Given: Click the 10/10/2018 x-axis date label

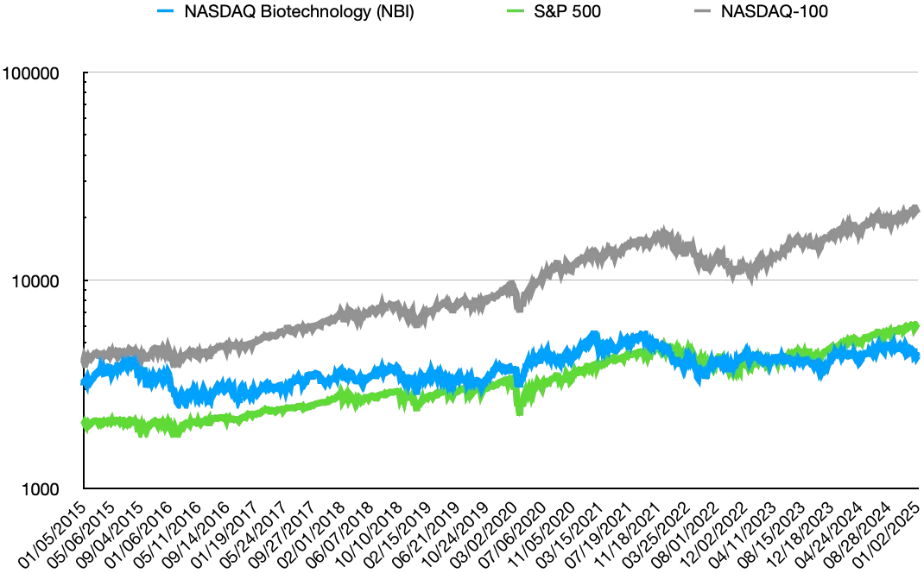Looking at the screenshot, I should point(370,535).
